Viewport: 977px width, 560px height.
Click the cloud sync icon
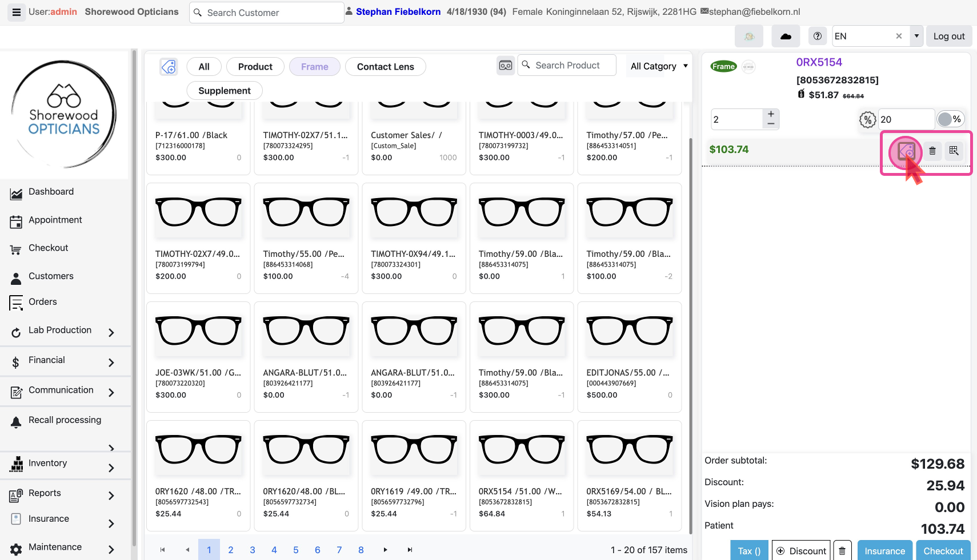coord(786,37)
